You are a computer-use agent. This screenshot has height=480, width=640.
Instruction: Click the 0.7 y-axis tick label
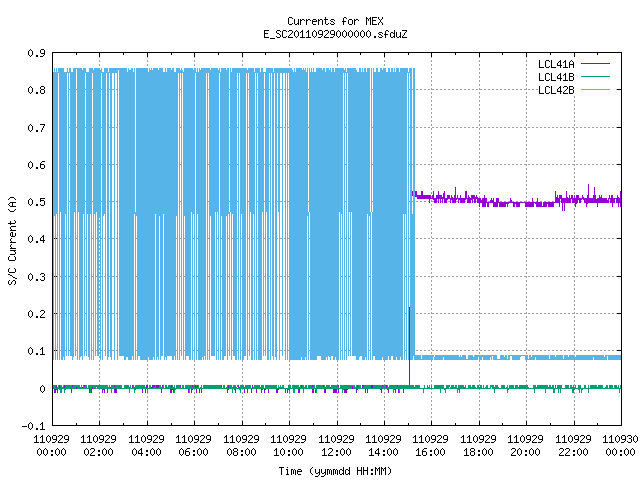pyautogui.click(x=37, y=128)
